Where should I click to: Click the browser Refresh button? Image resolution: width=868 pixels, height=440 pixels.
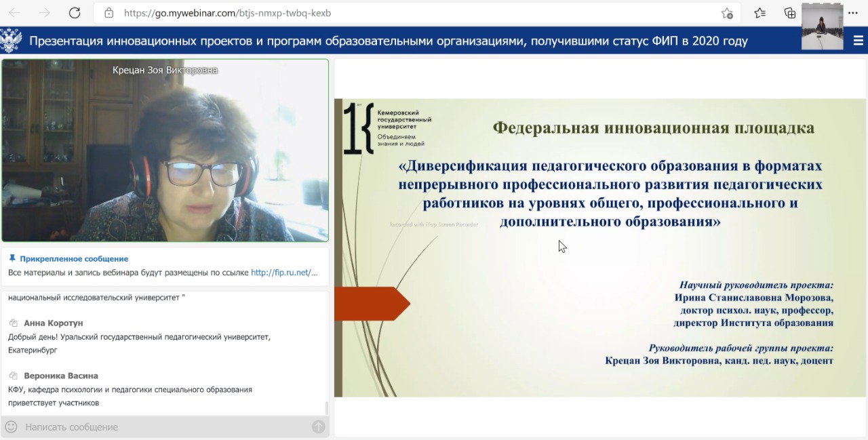coord(75,13)
